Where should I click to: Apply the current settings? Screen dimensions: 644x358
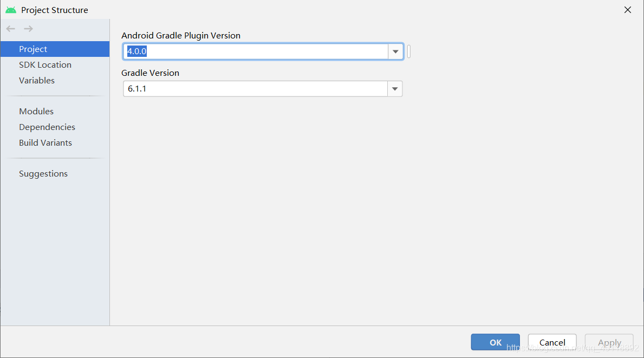[609, 342]
